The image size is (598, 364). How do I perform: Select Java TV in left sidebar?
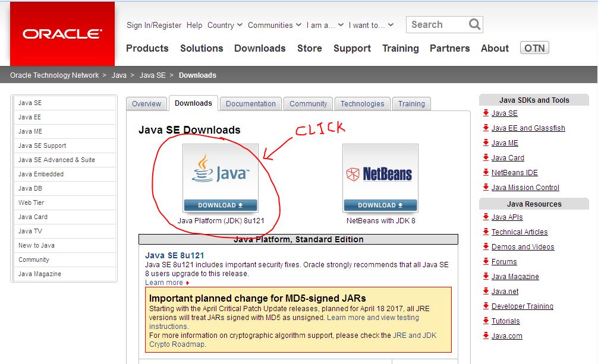click(64, 231)
